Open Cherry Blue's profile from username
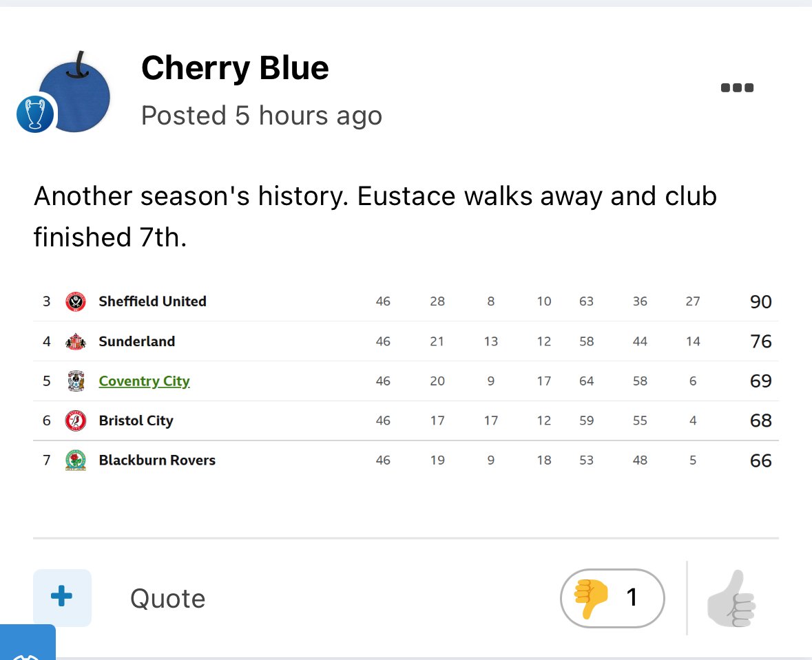This screenshot has height=660, width=812. coord(235,68)
